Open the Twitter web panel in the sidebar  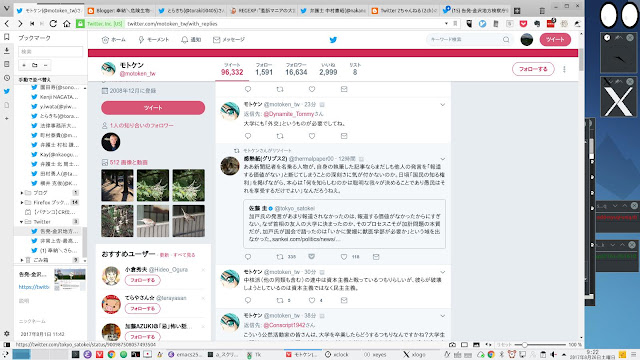coord(7,91)
